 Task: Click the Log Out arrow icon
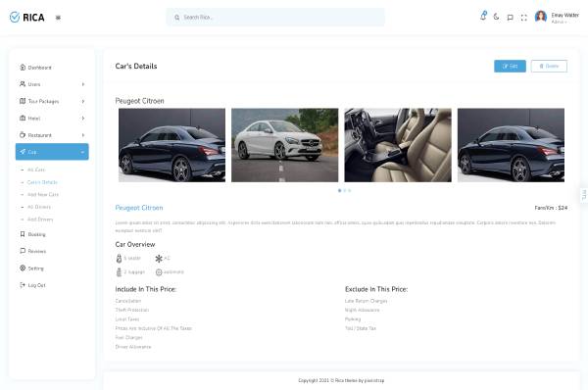click(x=23, y=285)
